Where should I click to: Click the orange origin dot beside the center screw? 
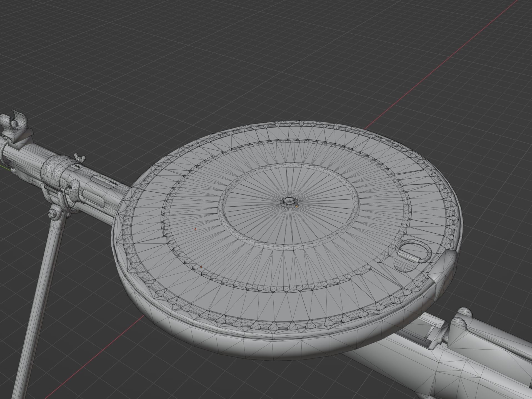click(x=297, y=206)
